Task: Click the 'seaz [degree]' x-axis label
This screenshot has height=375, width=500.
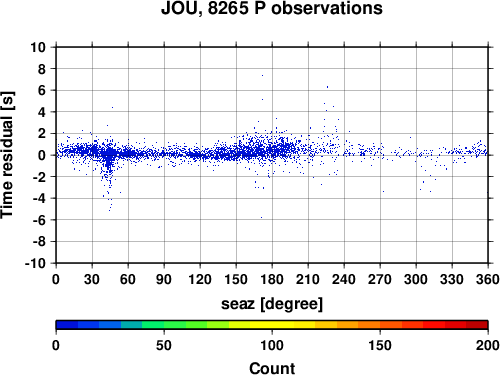Action: (272, 304)
